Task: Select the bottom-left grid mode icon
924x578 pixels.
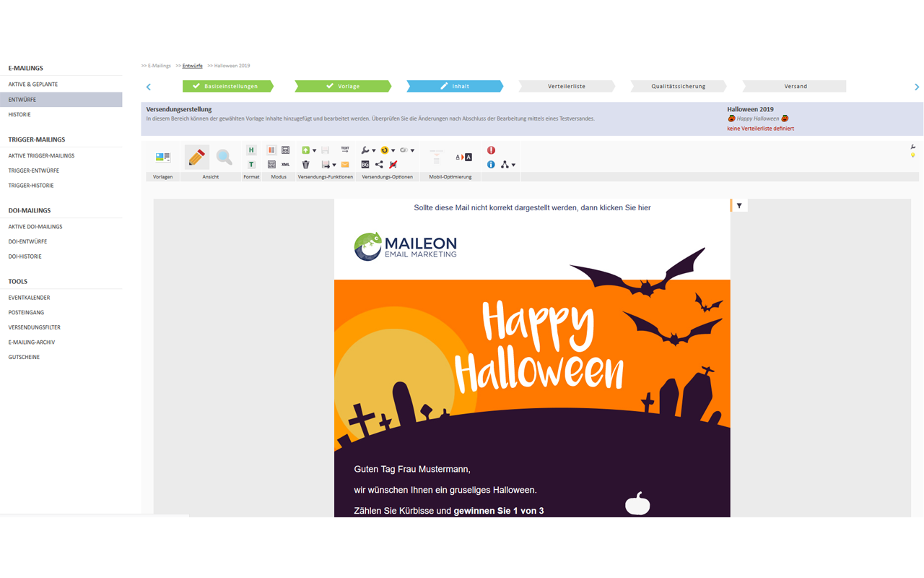Action: [271, 165]
